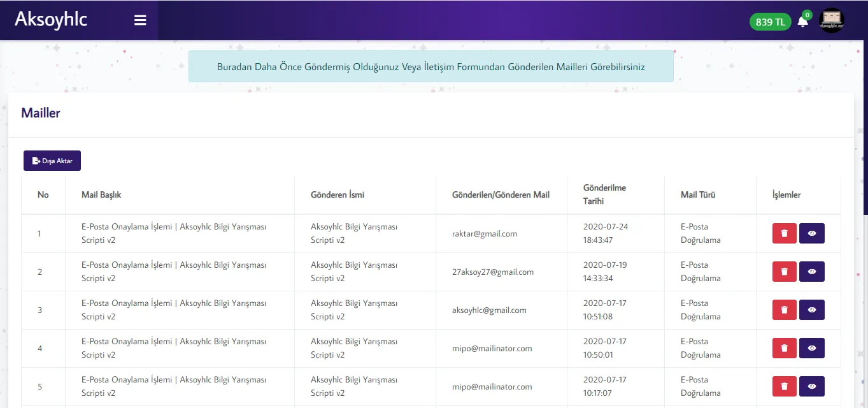Click mipo@mailinator.com in row 5
The height and width of the screenshot is (408, 868).
[x=492, y=386]
